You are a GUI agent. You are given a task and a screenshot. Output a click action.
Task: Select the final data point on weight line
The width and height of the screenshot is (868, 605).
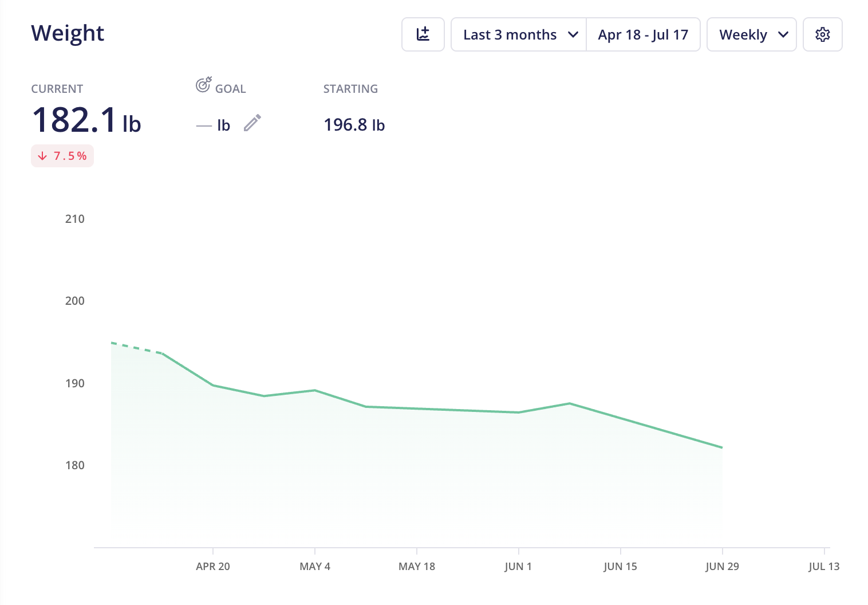[722, 447]
